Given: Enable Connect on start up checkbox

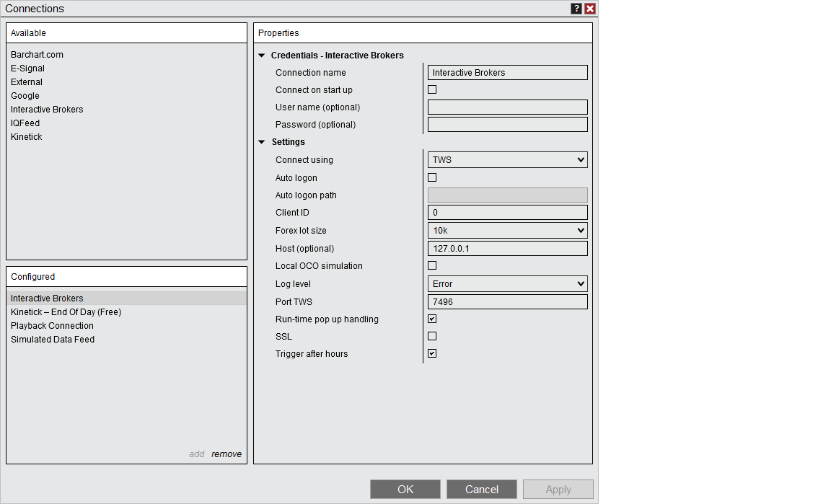Looking at the screenshot, I should tap(433, 89).
